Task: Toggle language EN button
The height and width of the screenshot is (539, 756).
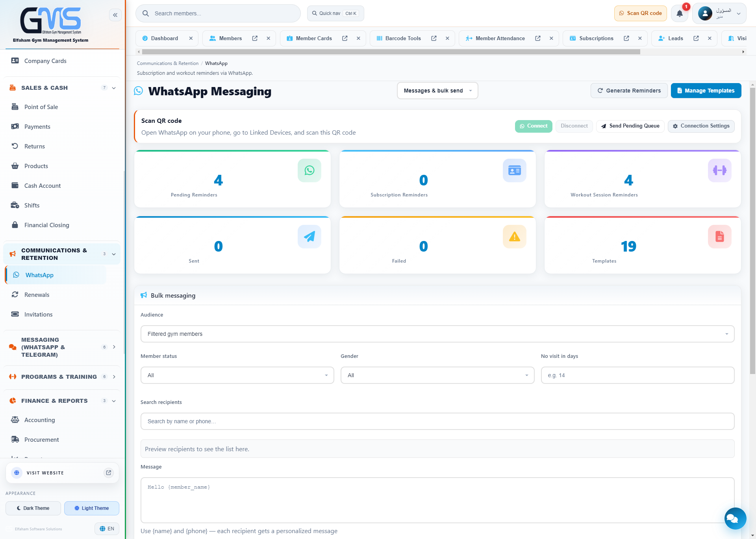Action: point(107,529)
